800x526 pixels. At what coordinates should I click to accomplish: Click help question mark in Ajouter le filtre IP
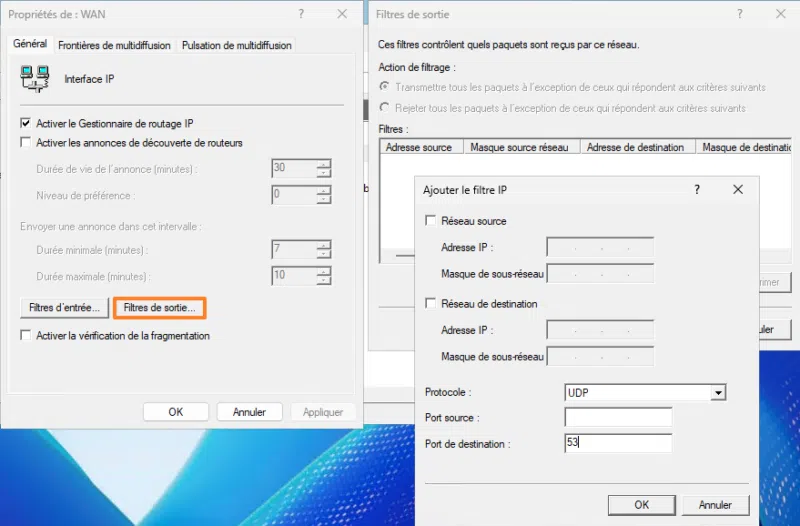pos(697,189)
